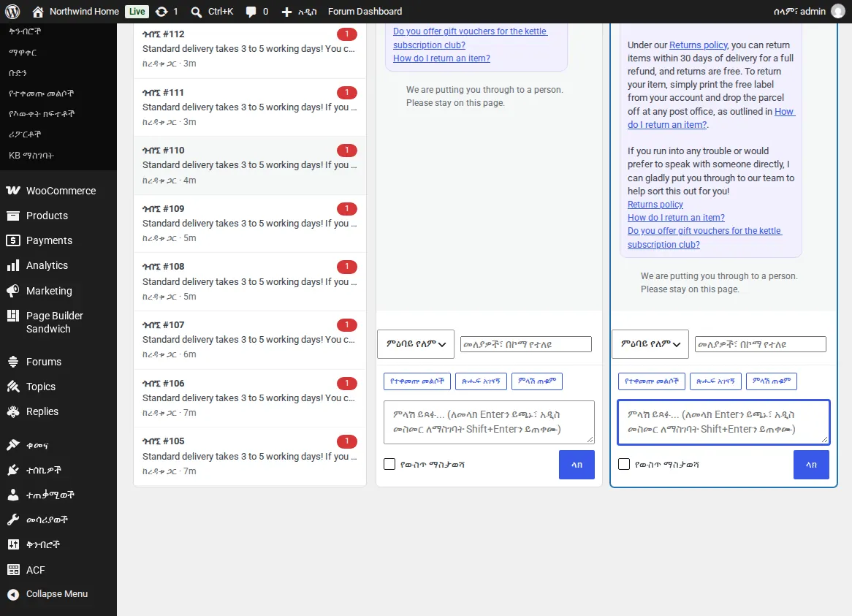This screenshot has width=852, height=616.
Task: Open the ሪፖርቶች submenu item in the sidebar
Action: point(24,134)
